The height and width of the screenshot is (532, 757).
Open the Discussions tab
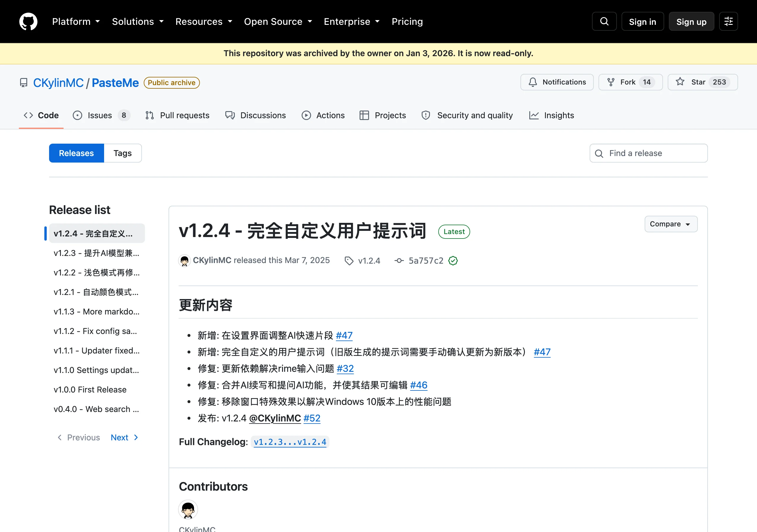[255, 115]
